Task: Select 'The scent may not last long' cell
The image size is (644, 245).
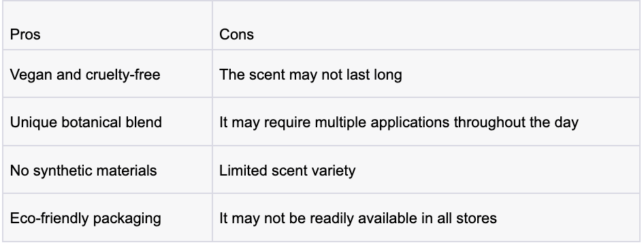Action: point(426,74)
